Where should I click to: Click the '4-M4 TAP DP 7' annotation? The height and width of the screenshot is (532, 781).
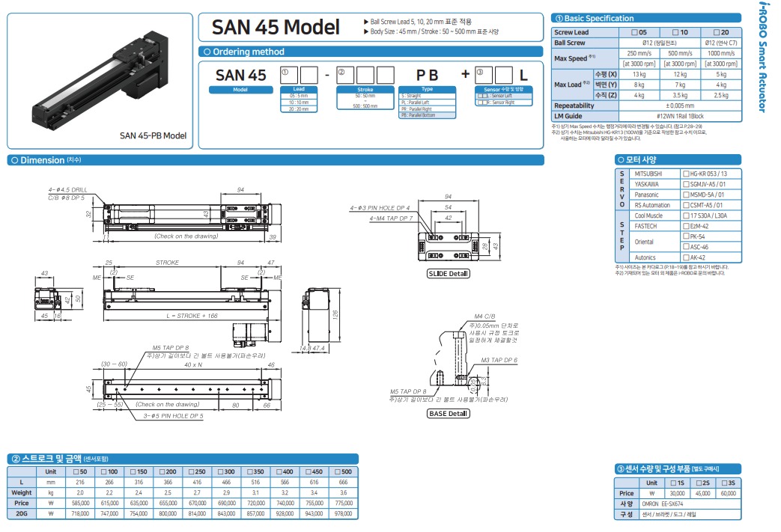[x=391, y=218]
